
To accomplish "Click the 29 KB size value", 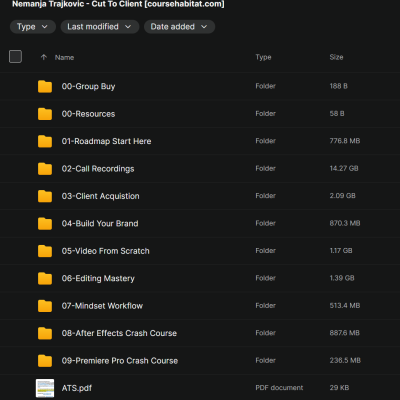I will tap(339, 388).
